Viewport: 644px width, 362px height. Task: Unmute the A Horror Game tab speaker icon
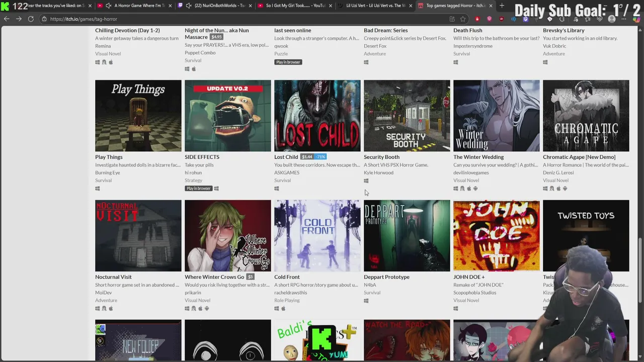[108, 6]
